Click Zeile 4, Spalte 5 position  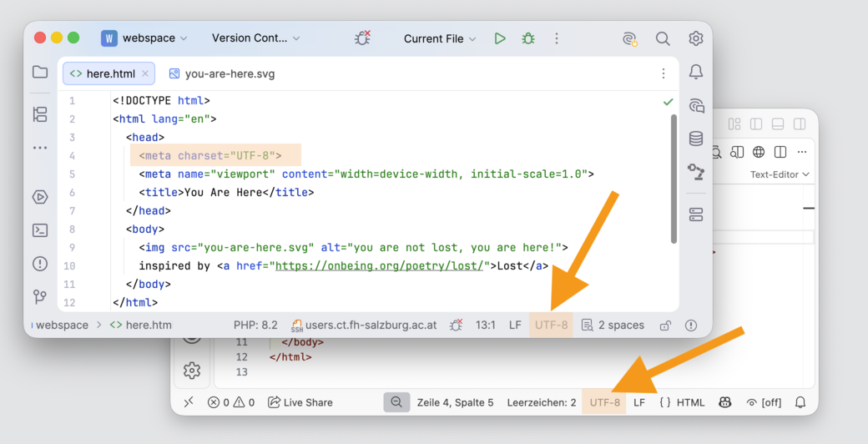tap(455, 402)
